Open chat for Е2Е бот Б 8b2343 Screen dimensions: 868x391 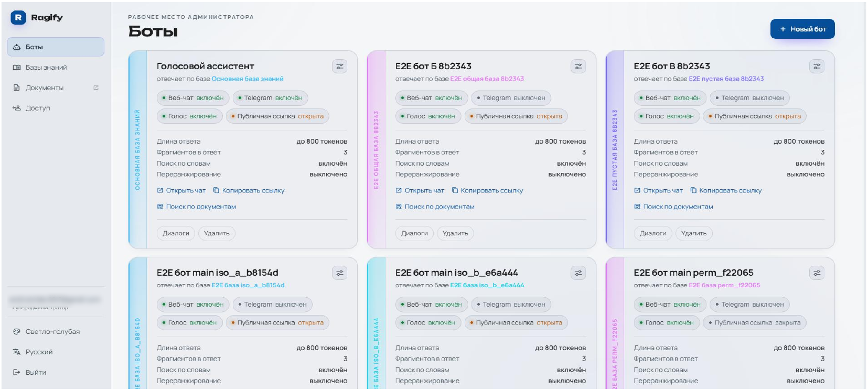(x=420, y=191)
